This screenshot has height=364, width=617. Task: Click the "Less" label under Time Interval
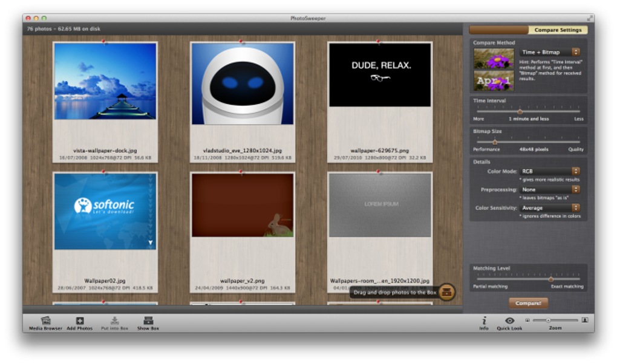(579, 119)
